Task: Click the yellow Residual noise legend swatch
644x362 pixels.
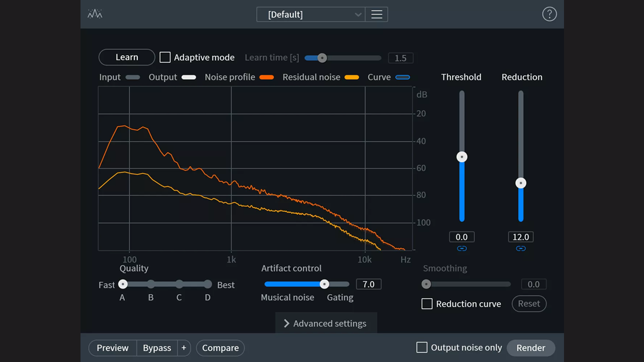Action: tap(352, 77)
